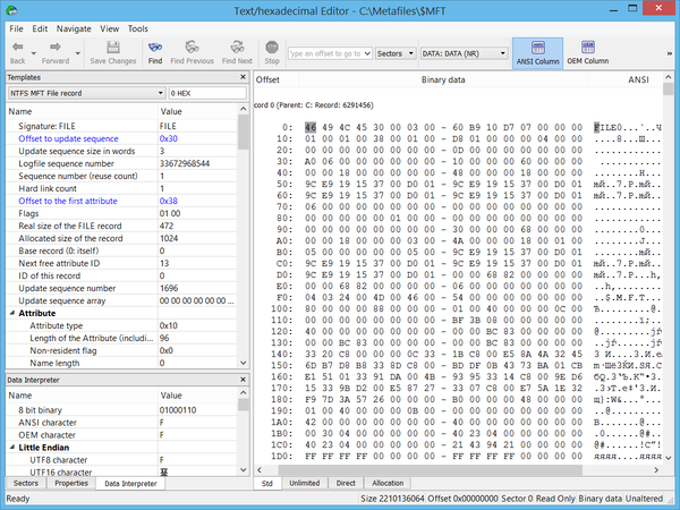680x510 pixels.
Task: Collapse the Attribute tree group
Action: (x=12, y=313)
